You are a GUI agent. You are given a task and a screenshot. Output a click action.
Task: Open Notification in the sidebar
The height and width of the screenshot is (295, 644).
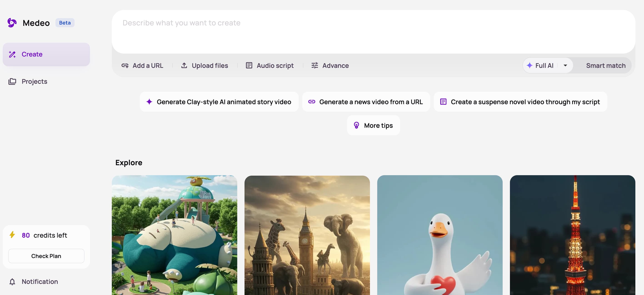(46, 282)
